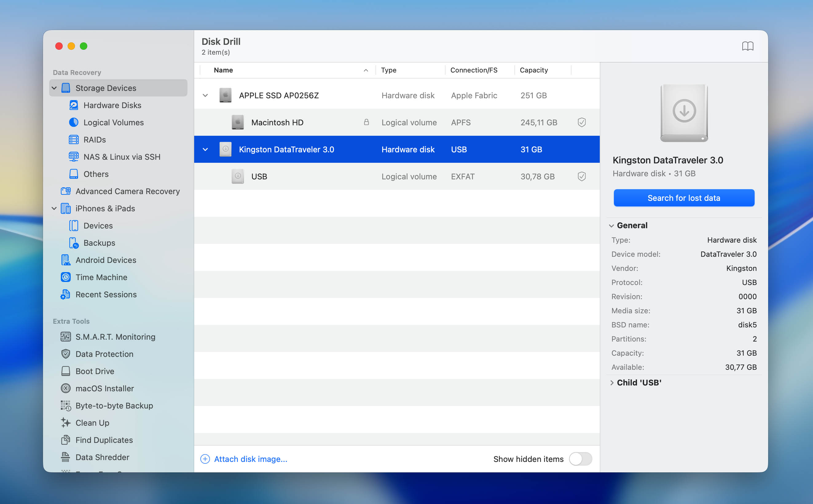Screen dimensions: 813x504
Task: Sort the list by Capacity column
Action: [534, 70]
